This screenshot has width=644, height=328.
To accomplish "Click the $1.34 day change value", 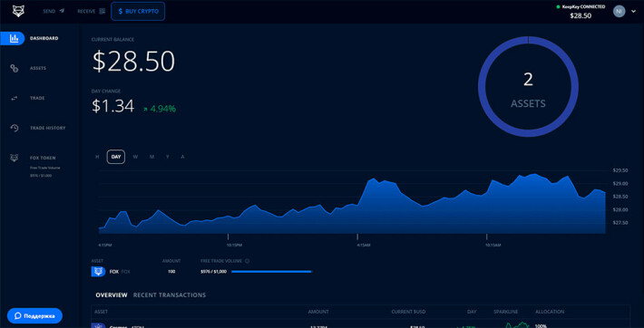I will coord(113,106).
